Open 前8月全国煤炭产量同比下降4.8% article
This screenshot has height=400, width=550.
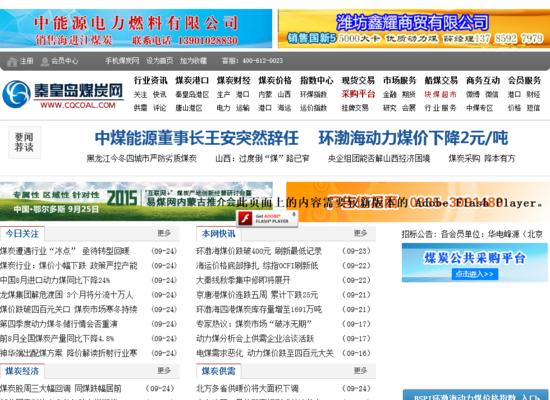pyautogui.click(x=57, y=339)
